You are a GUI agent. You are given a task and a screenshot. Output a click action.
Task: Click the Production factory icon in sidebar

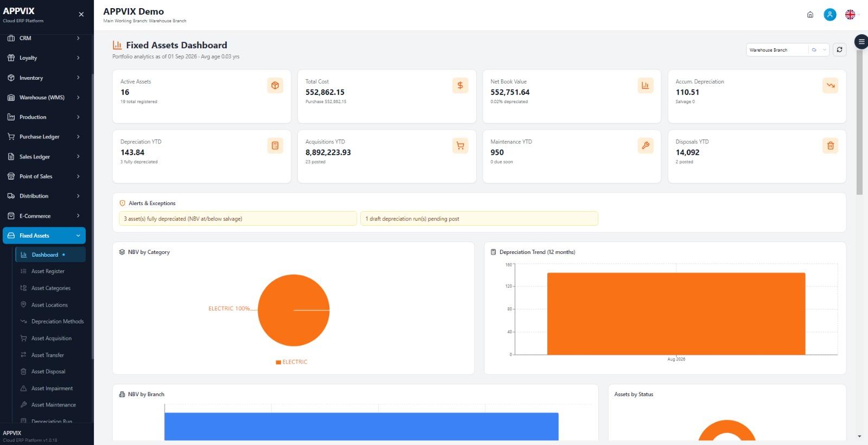click(11, 117)
